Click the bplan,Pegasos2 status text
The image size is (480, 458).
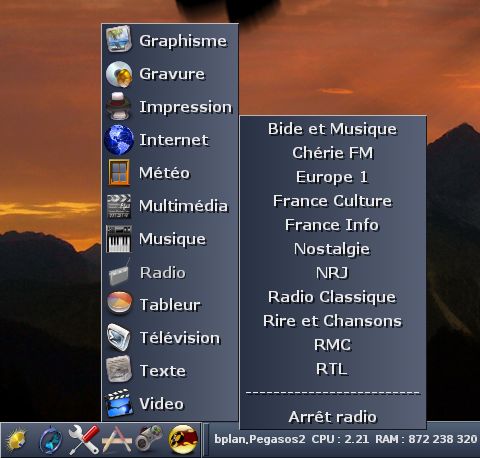click(x=260, y=439)
